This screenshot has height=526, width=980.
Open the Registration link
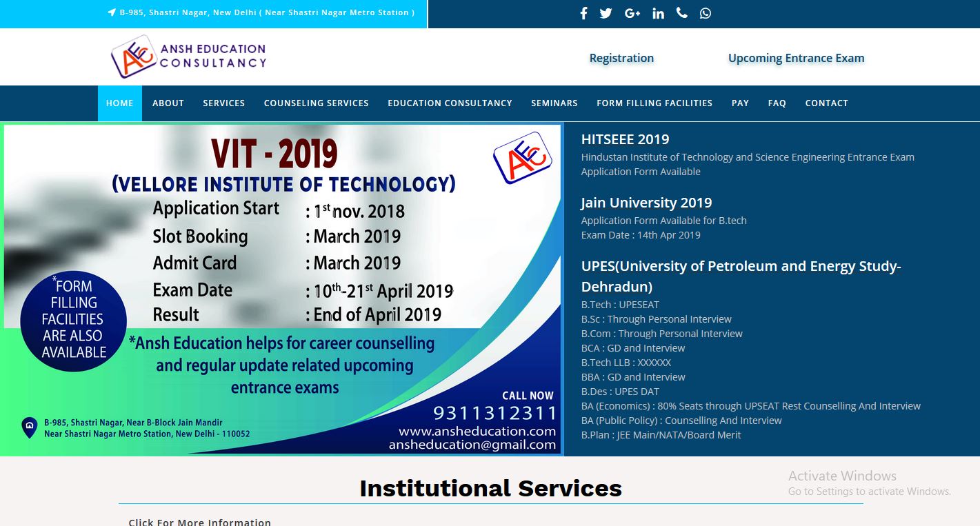pyautogui.click(x=621, y=58)
